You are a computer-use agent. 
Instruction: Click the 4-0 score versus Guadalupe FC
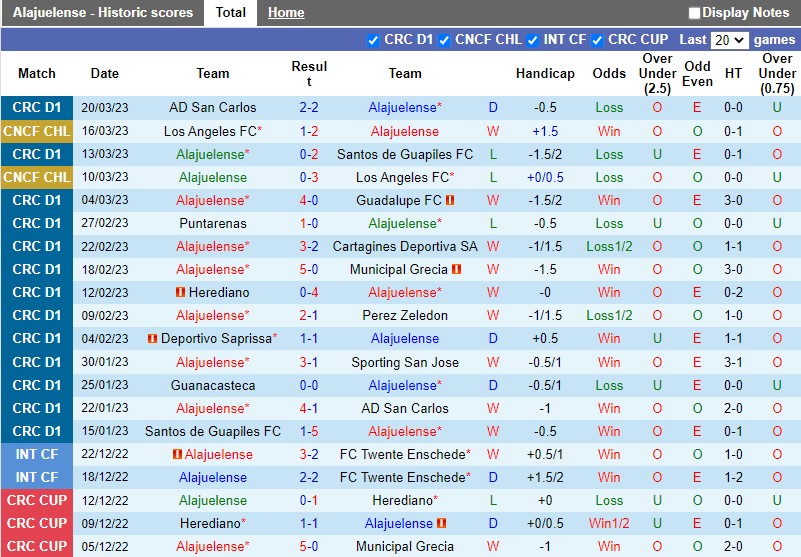[309, 200]
